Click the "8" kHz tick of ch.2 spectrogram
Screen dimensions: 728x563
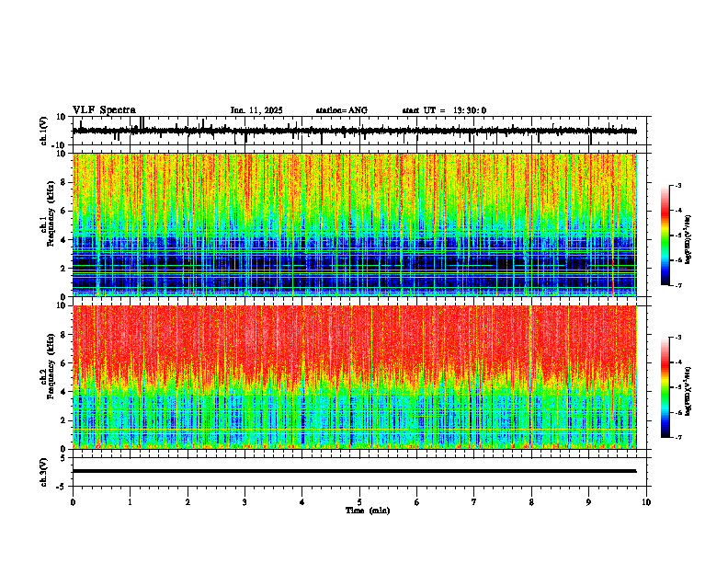tap(63, 335)
